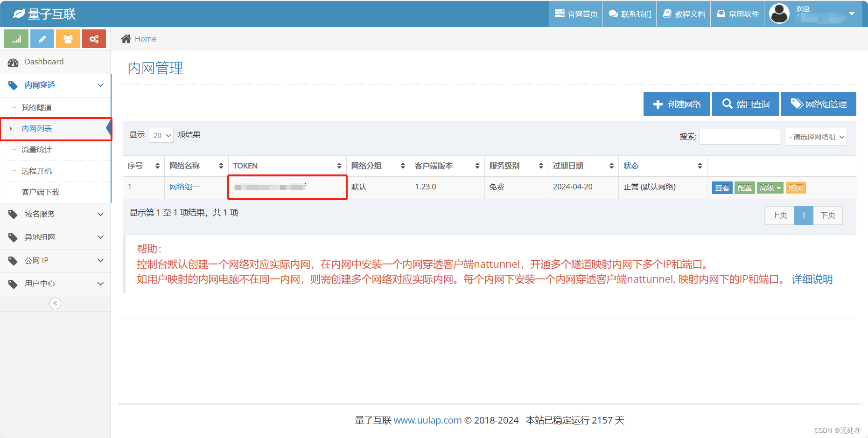868x438 pixels.
Task: Click the blue 查看 row button
Action: [x=722, y=188]
